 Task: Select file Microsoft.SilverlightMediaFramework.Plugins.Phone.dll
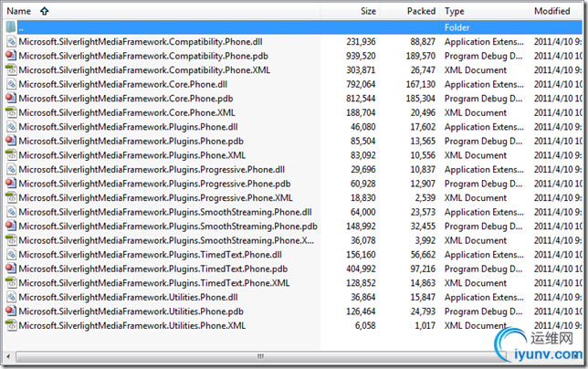point(128,127)
